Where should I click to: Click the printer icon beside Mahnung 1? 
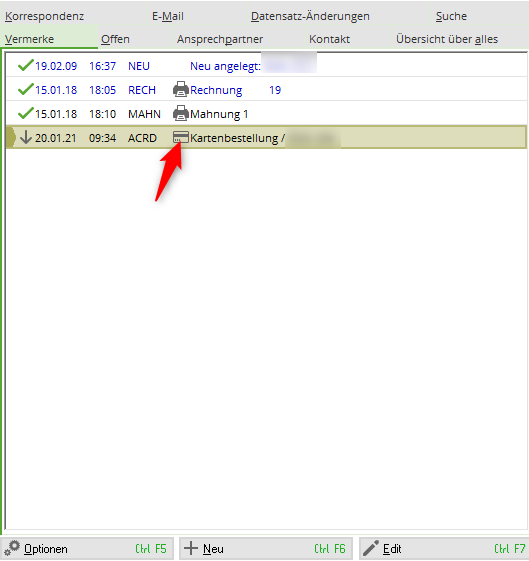point(181,113)
